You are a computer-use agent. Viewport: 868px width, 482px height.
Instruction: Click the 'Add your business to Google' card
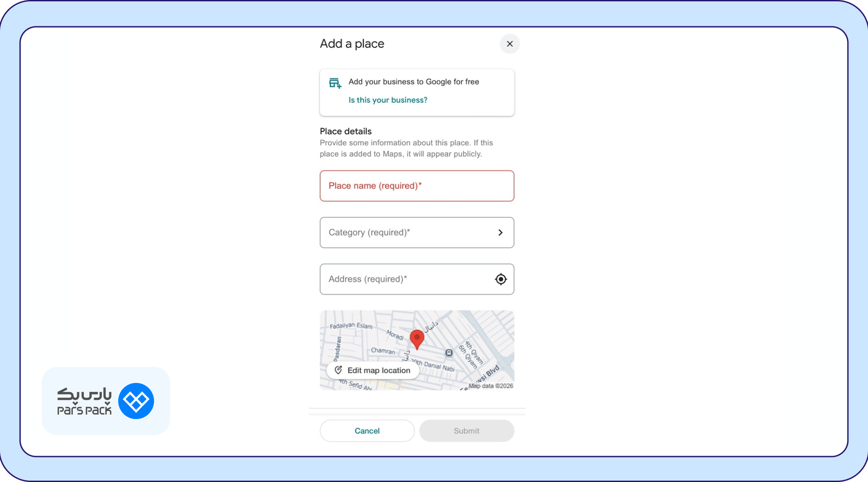[417, 92]
